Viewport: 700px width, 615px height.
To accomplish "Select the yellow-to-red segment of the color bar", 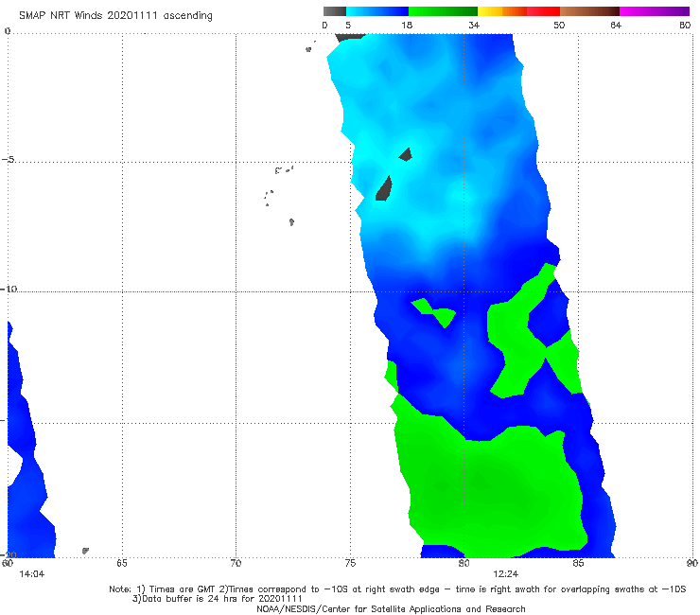I will pos(518,11).
